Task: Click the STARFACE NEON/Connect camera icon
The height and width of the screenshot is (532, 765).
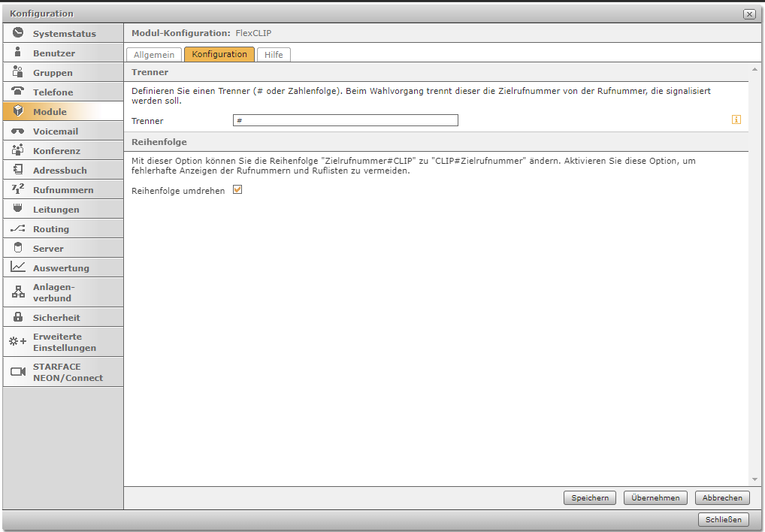Action: [x=18, y=372]
